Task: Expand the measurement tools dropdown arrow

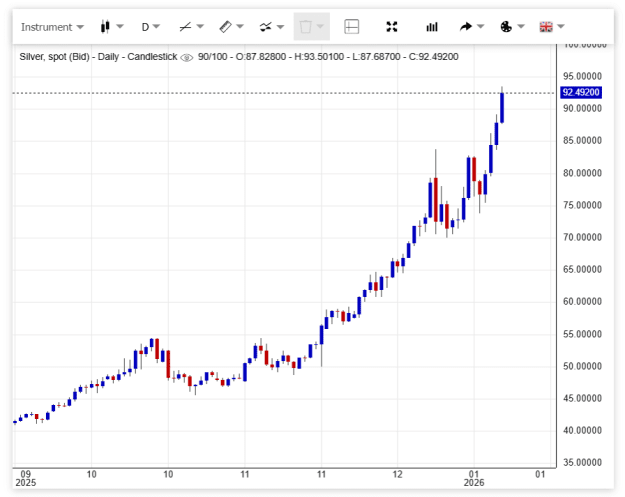Action: [x=240, y=27]
